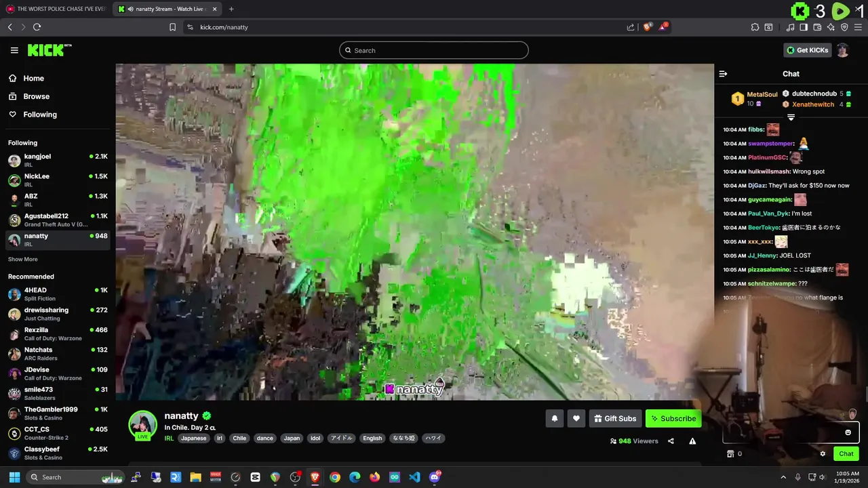Open a new browser tab
Screen dimensions: 868x488
pos(231,9)
